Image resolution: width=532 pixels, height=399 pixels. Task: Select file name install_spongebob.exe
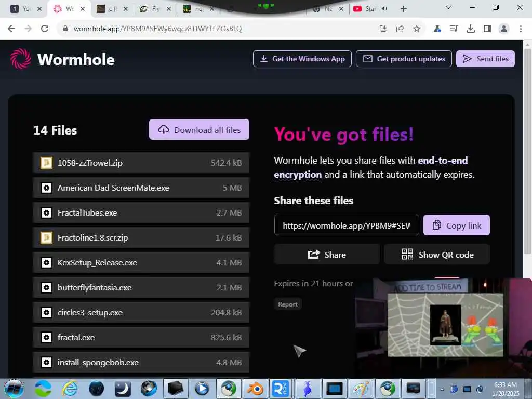98,362
